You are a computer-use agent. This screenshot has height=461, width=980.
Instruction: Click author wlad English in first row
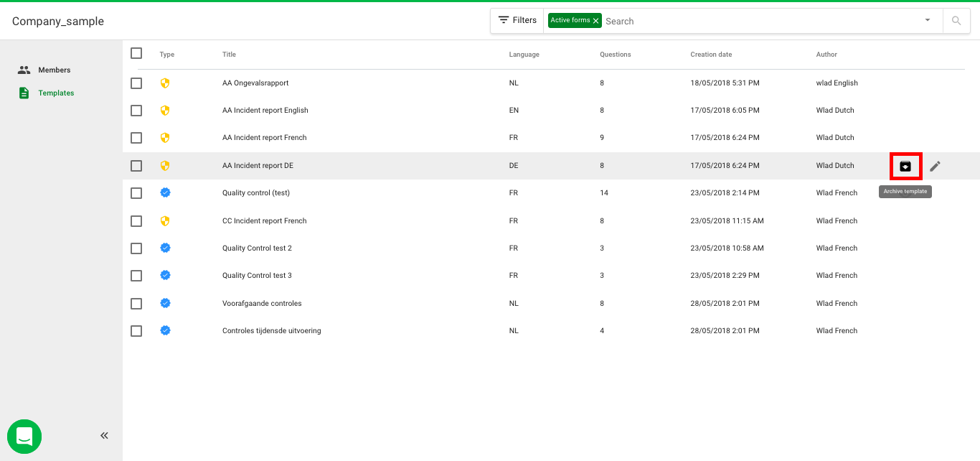[x=837, y=83]
